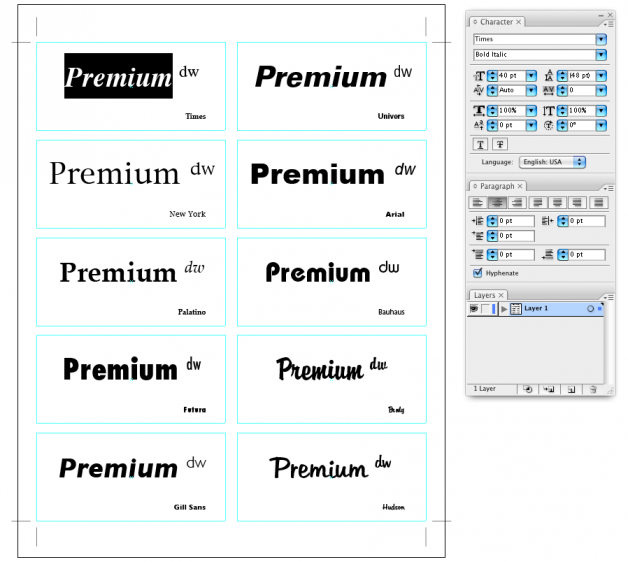Click Create New Layer icon
This screenshot has height=562, width=628.
coord(572,389)
